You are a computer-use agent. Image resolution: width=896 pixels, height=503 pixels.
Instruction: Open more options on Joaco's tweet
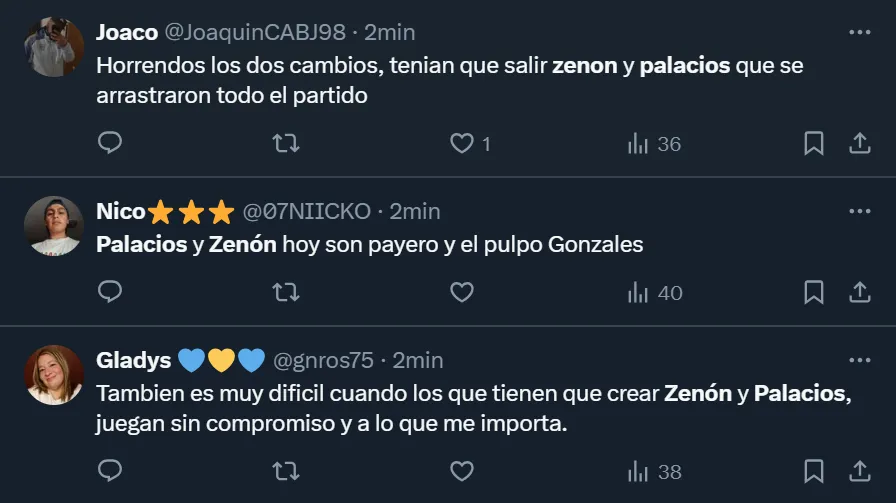[859, 33]
